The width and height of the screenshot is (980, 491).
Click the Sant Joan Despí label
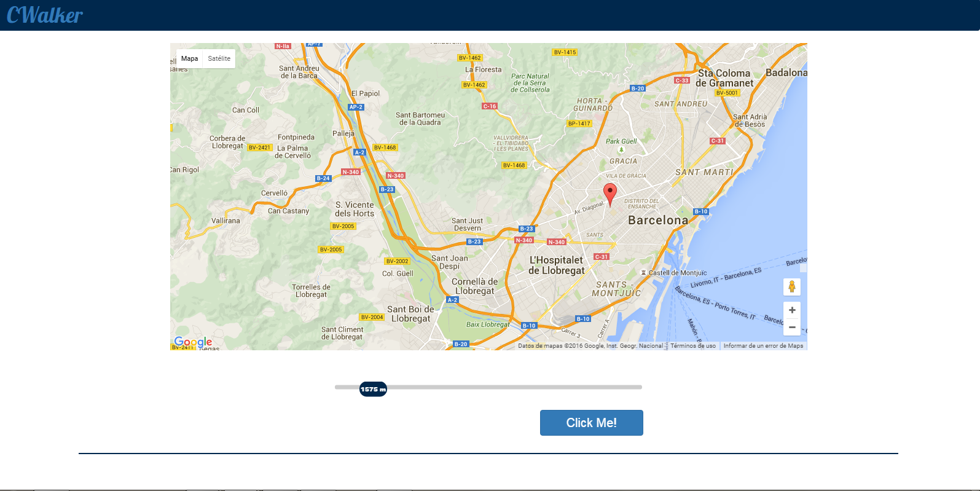point(449,262)
